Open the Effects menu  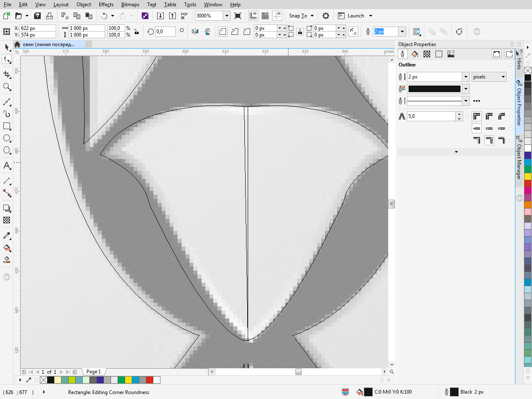pyautogui.click(x=106, y=5)
